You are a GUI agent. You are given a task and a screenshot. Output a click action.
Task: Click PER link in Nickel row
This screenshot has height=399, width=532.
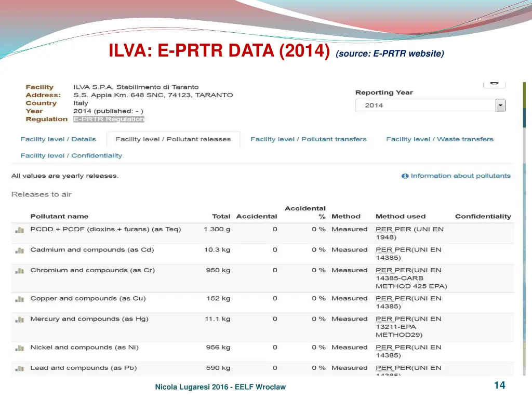tap(384, 348)
